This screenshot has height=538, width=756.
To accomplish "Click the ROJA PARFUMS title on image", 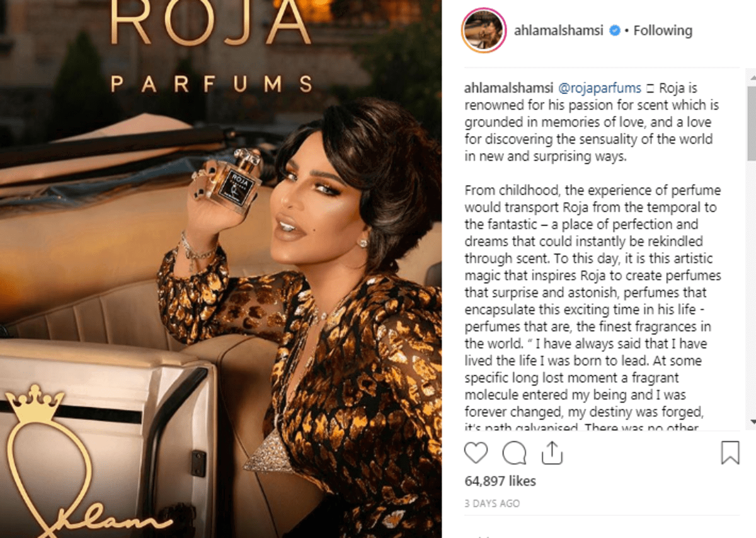I will 211,47.
